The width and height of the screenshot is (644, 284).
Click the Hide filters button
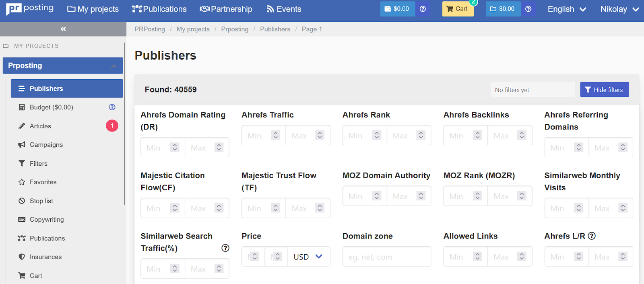[604, 90]
